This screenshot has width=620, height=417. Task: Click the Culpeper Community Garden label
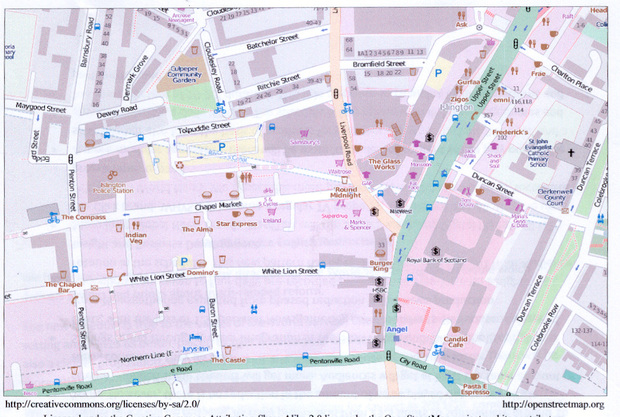184,74
